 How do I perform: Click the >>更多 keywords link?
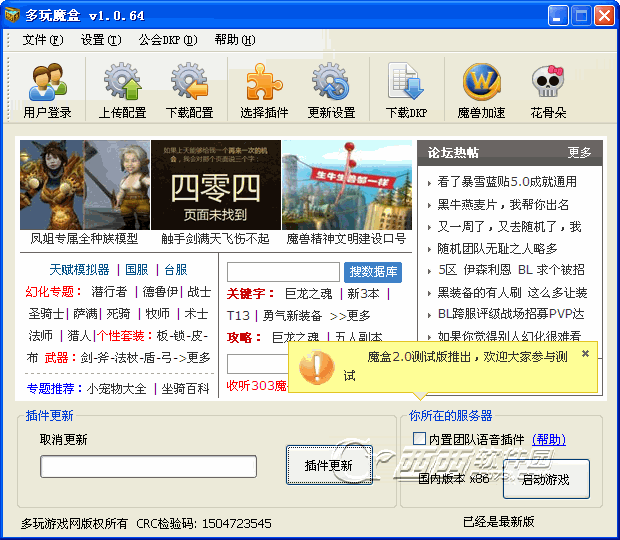[x=350, y=316]
